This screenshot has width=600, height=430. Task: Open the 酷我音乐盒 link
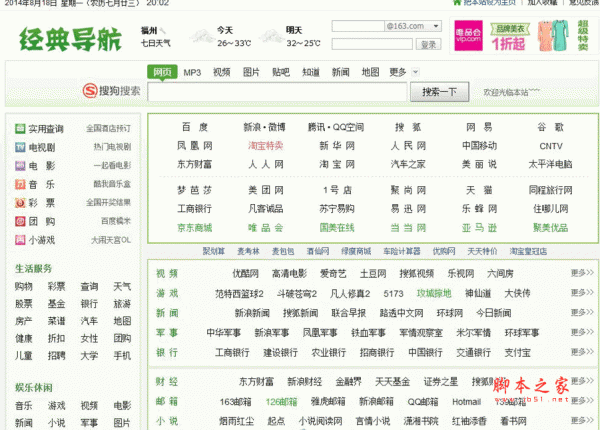112,184
